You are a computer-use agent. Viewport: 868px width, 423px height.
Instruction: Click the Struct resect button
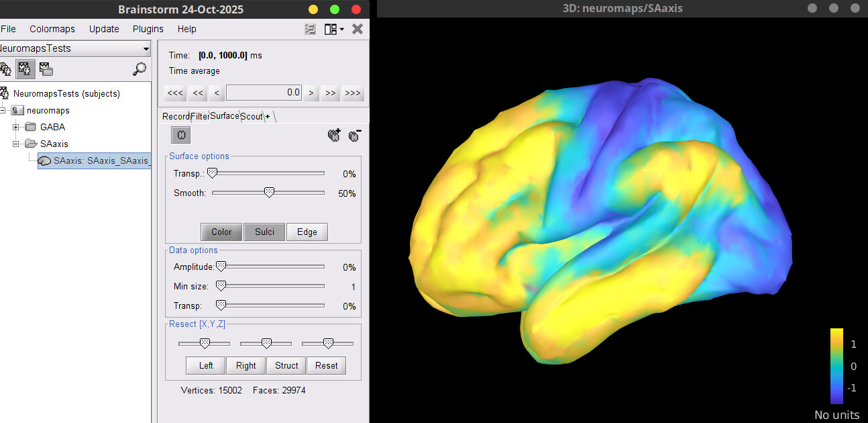[x=286, y=365]
